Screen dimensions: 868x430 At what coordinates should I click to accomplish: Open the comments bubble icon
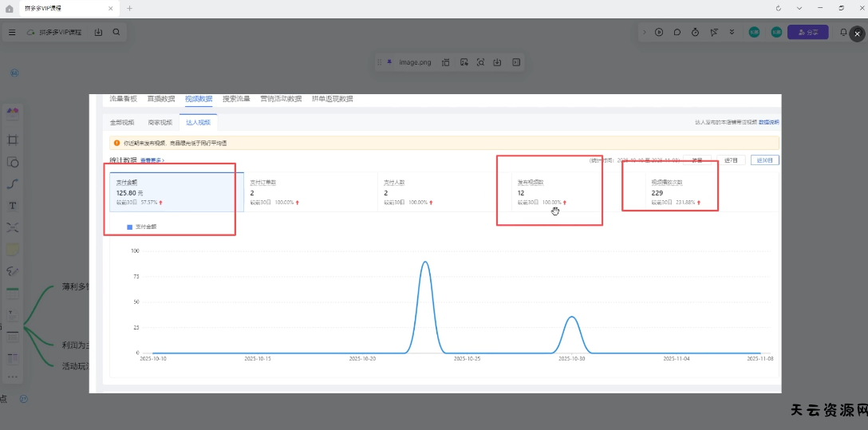(677, 33)
